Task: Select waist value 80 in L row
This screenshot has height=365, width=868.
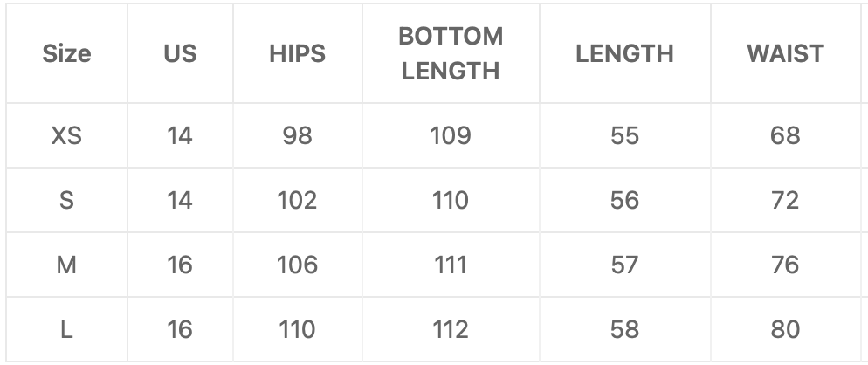Action: 785,329
